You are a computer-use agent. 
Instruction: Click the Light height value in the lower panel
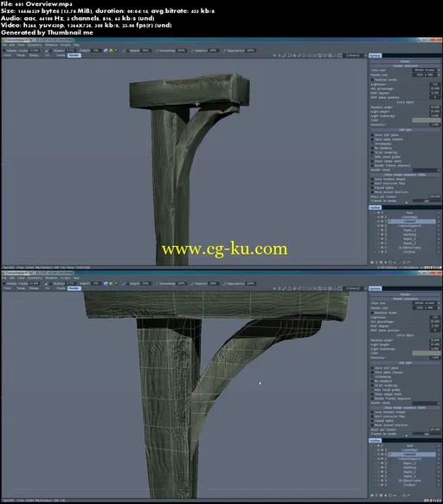[434, 345]
